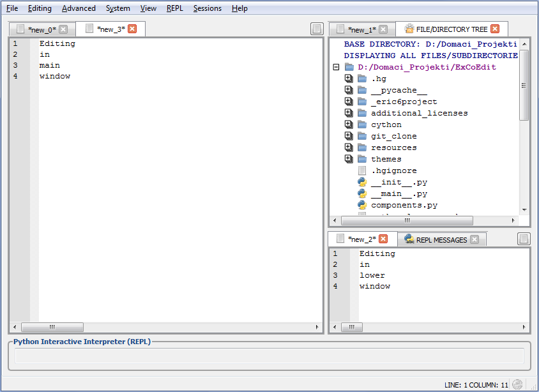Expand the resources folder node
Viewport: 539px width, 392px height.
tap(348, 147)
